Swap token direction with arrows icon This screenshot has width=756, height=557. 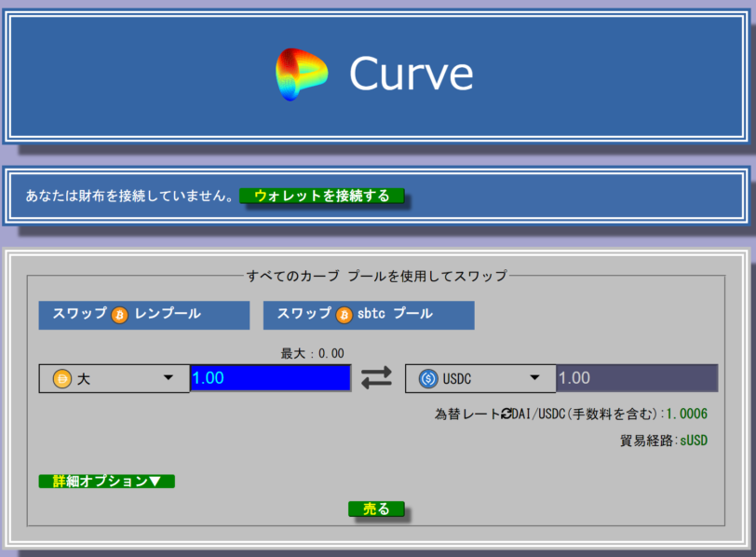pos(377,377)
